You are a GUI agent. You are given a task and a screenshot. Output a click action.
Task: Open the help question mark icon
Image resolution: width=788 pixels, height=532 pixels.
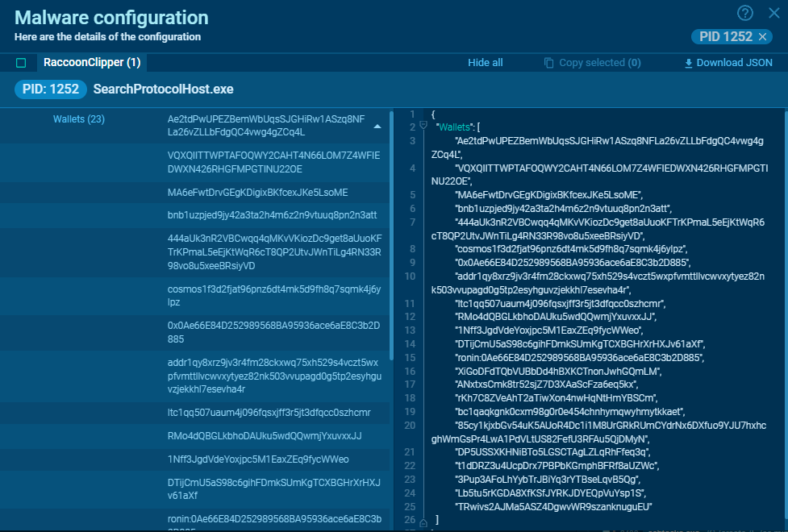[x=745, y=12]
